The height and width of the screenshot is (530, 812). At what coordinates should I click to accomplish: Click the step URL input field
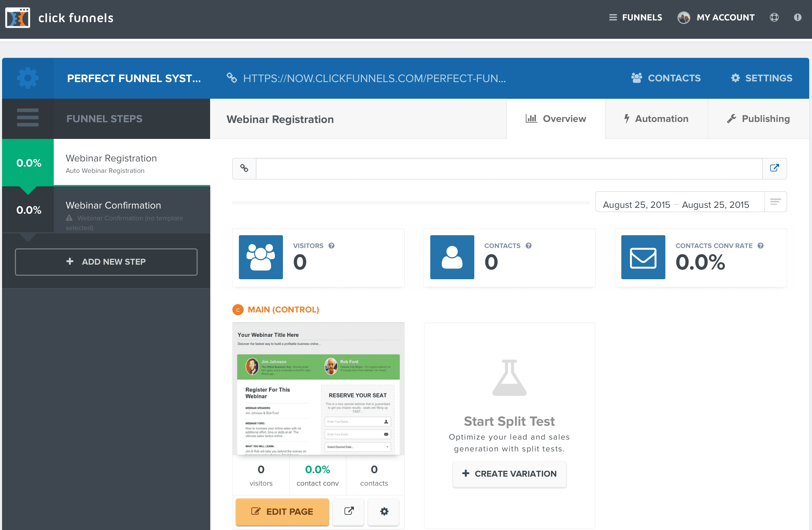509,169
